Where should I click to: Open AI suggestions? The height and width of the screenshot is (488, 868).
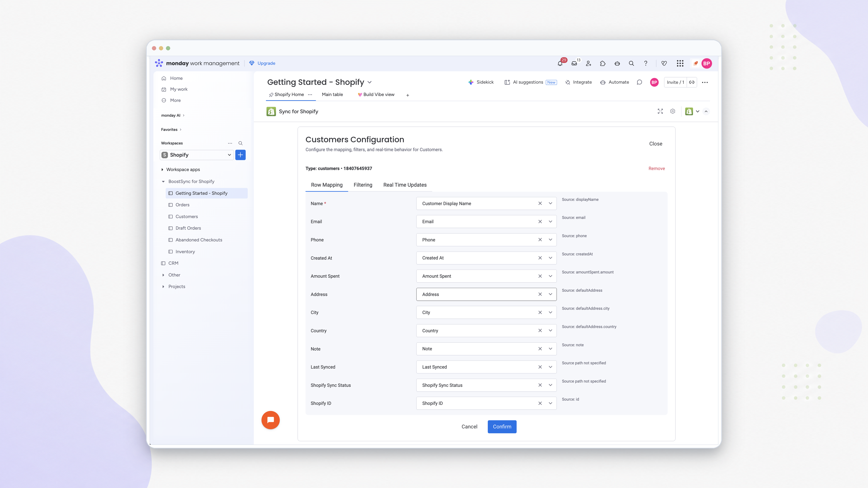tap(531, 82)
